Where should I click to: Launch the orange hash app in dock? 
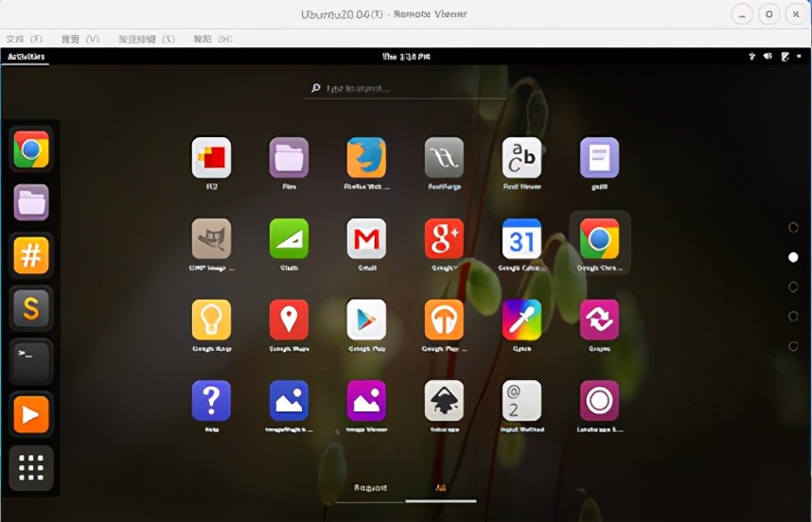click(31, 255)
